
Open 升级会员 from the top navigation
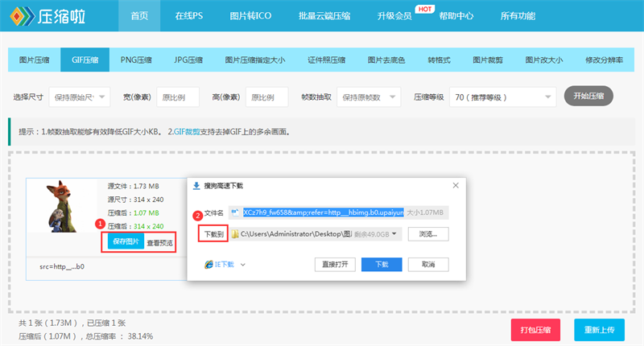[x=394, y=16]
